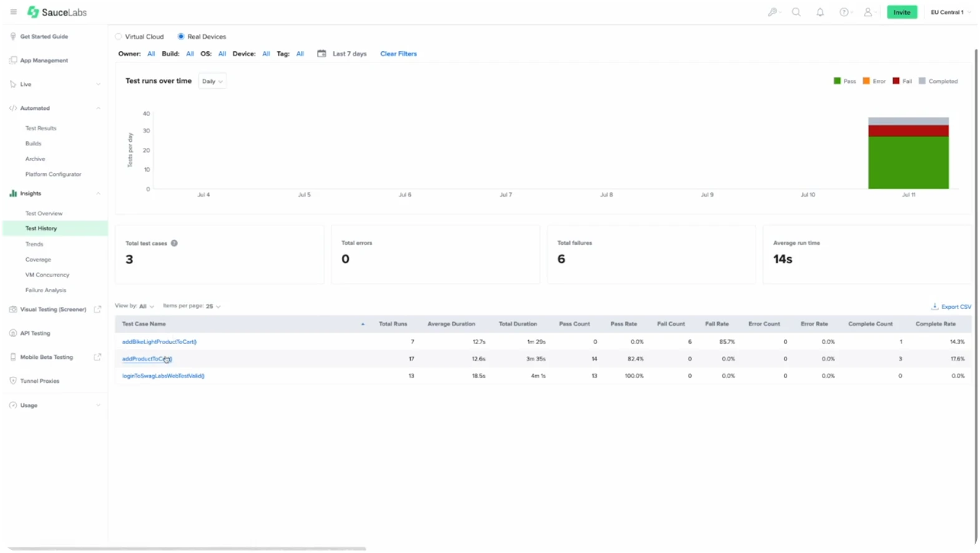Image resolution: width=980 pixels, height=553 pixels.
Task: Click the red Fail legend swatch
Action: pos(896,81)
